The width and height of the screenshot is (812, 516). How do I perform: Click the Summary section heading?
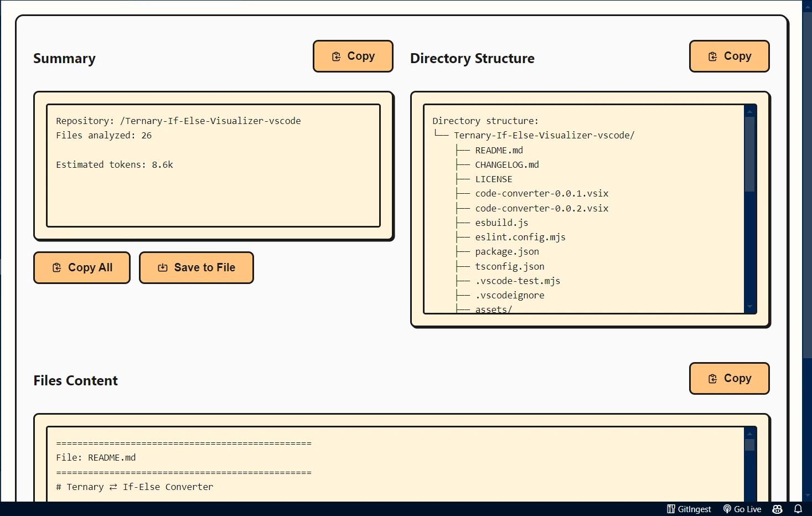pos(64,59)
